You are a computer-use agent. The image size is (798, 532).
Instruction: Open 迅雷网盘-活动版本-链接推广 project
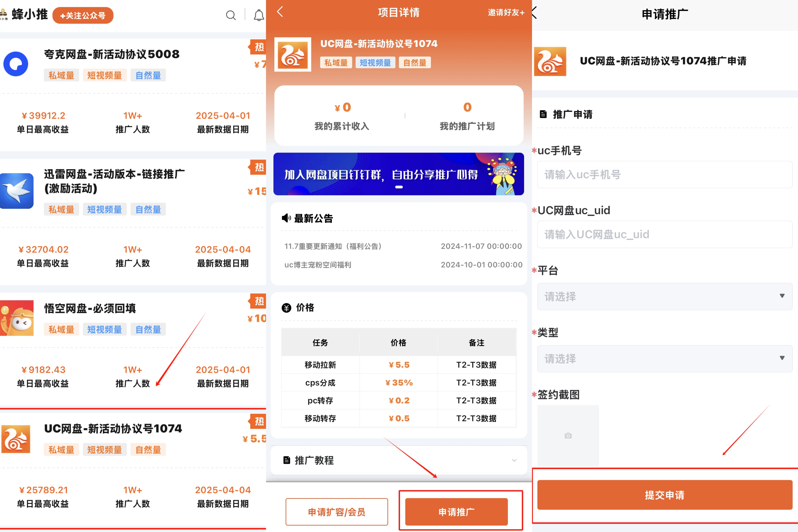(115, 181)
